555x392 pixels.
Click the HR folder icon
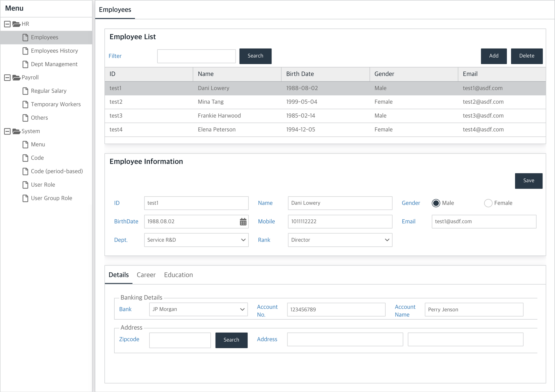(x=17, y=24)
